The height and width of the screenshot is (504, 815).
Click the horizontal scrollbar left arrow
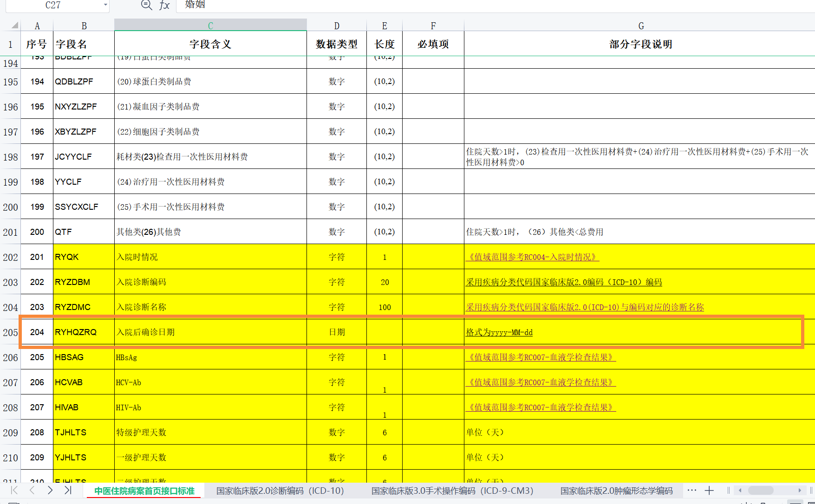click(740, 491)
